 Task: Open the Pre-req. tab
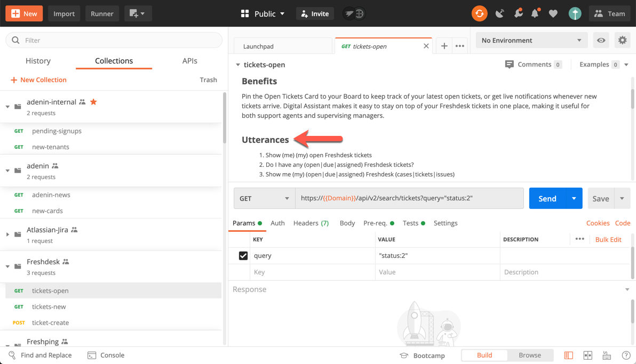click(x=379, y=223)
